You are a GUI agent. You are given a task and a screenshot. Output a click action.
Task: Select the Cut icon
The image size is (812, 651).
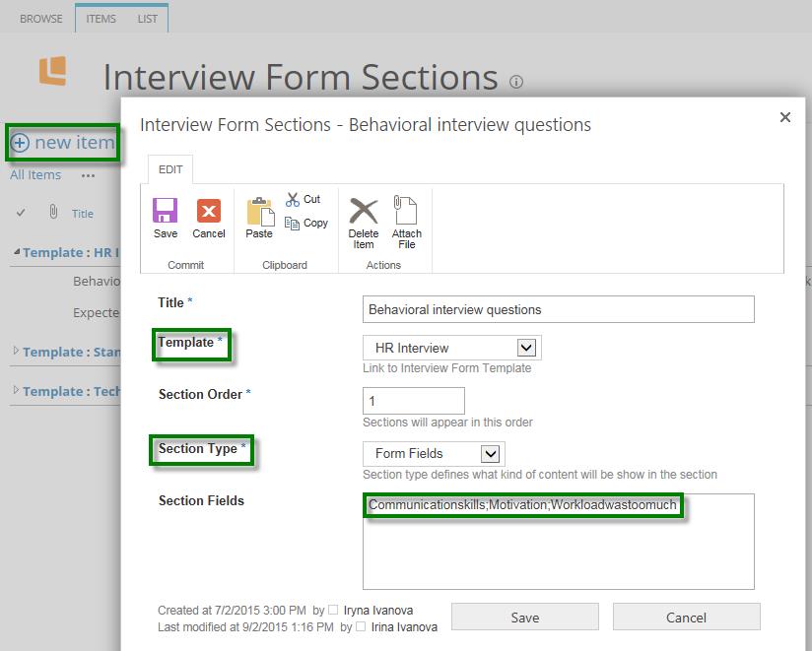(305, 199)
